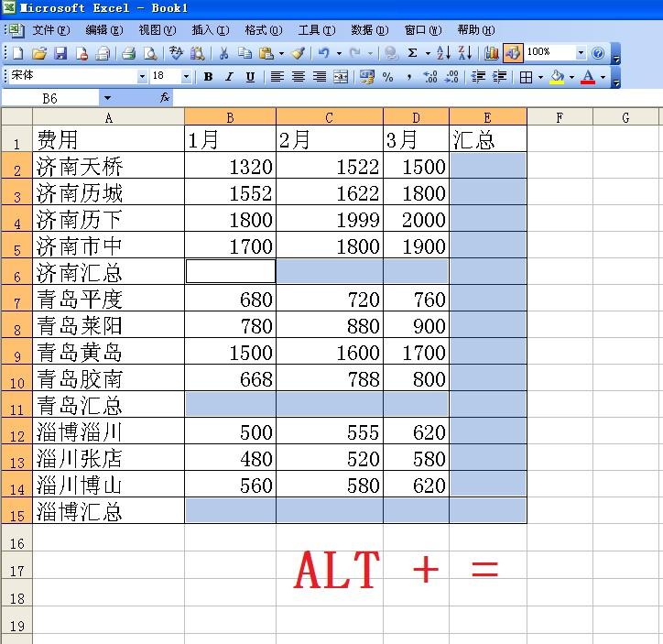The width and height of the screenshot is (663, 644).
Task: Apply the yellow fill color bucket
Action: coord(557,77)
